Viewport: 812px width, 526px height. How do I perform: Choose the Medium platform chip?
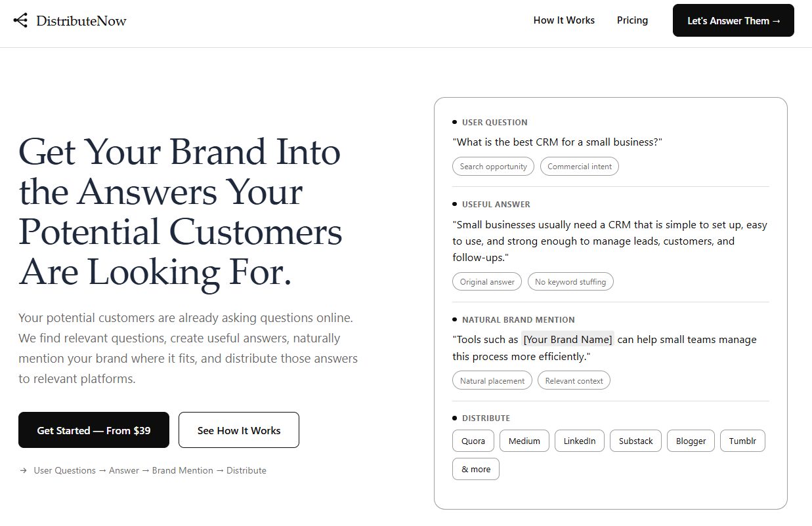click(524, 441)
